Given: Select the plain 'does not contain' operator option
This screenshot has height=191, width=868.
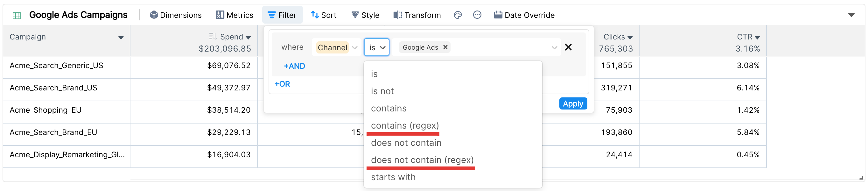Looking at the screenshot, I should click(453, 143).
